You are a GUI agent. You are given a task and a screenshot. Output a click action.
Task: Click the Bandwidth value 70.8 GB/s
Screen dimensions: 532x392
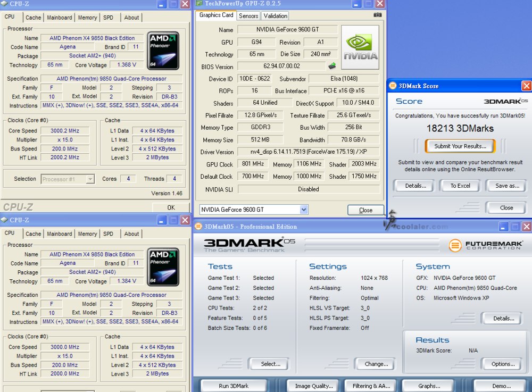pyautogui.click(x=354, y=140)
